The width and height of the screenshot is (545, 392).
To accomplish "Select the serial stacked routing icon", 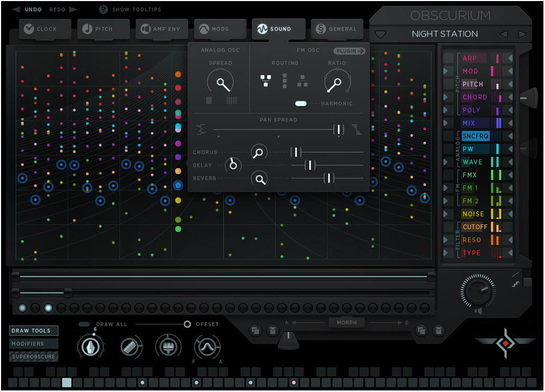I will (284, 81).
